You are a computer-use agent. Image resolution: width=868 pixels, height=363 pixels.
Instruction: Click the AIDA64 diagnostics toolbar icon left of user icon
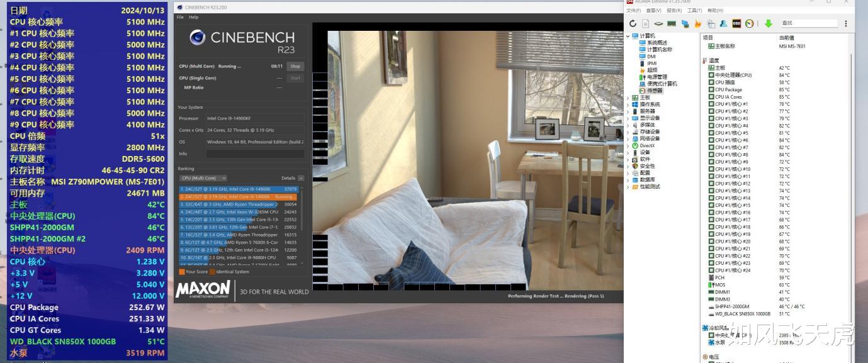711,24
